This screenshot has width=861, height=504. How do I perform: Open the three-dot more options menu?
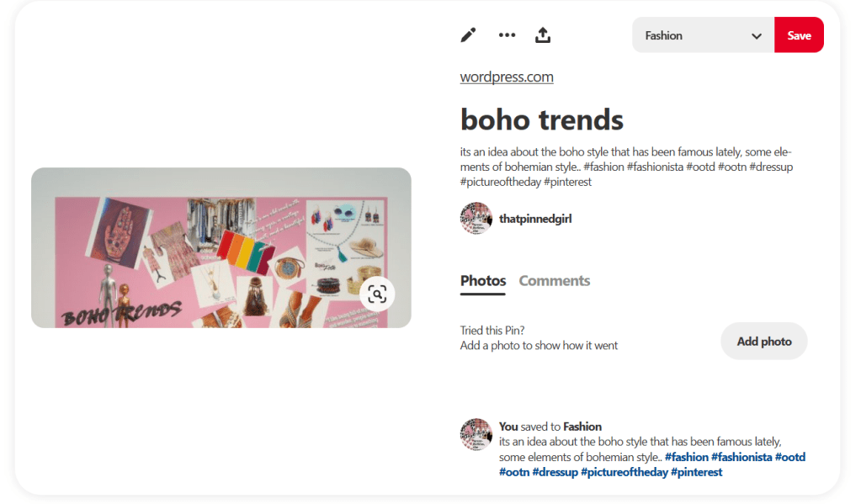coord(507,35)
